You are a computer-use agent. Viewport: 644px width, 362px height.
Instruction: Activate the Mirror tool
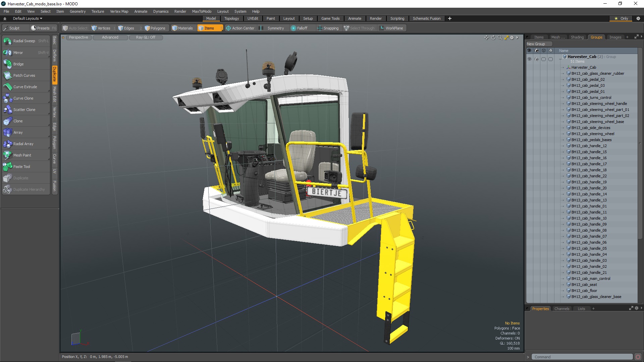pyautogui.click(x=18, y=53)
